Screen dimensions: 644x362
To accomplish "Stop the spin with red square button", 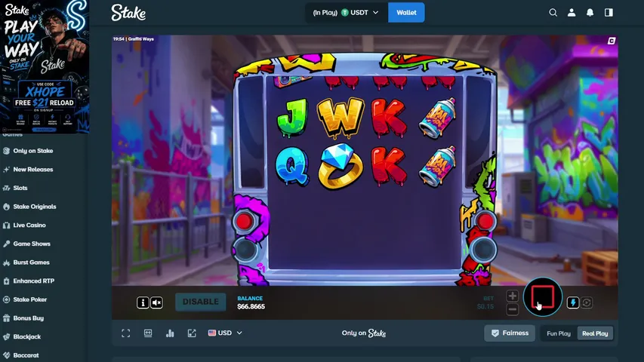I will pos(543,296).
